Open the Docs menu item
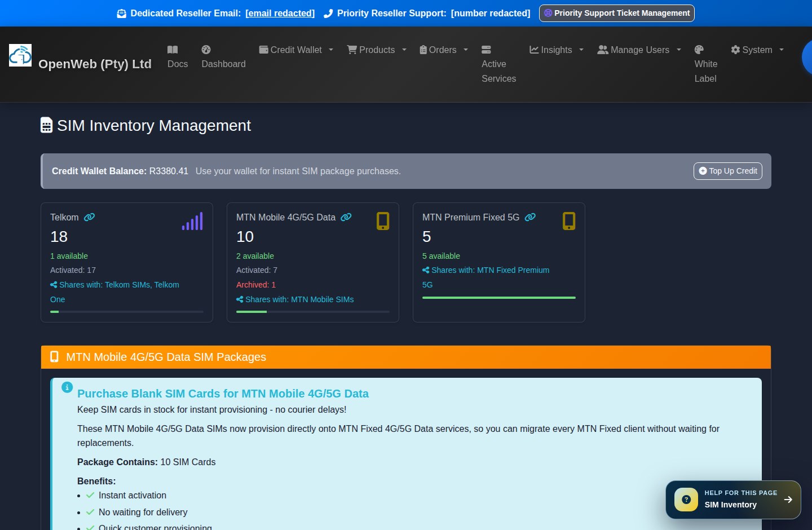The width and height of the screenshot is (812, 530). (178, 57)
